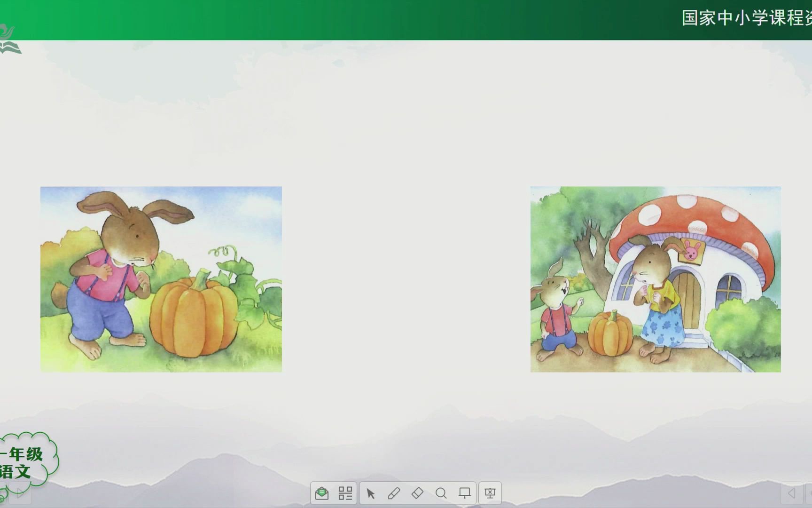Select the arrow pointer tool
812x508 pixels.
click(371, 493)
